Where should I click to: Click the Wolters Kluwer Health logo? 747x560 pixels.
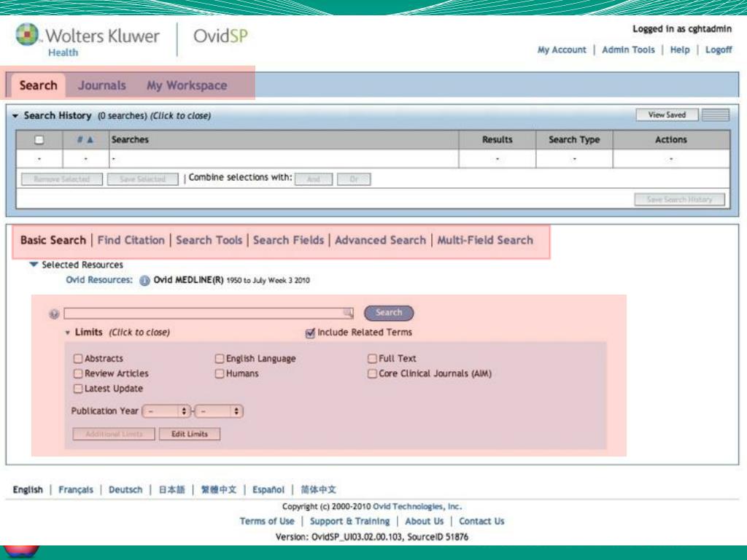tap(88, 40)
